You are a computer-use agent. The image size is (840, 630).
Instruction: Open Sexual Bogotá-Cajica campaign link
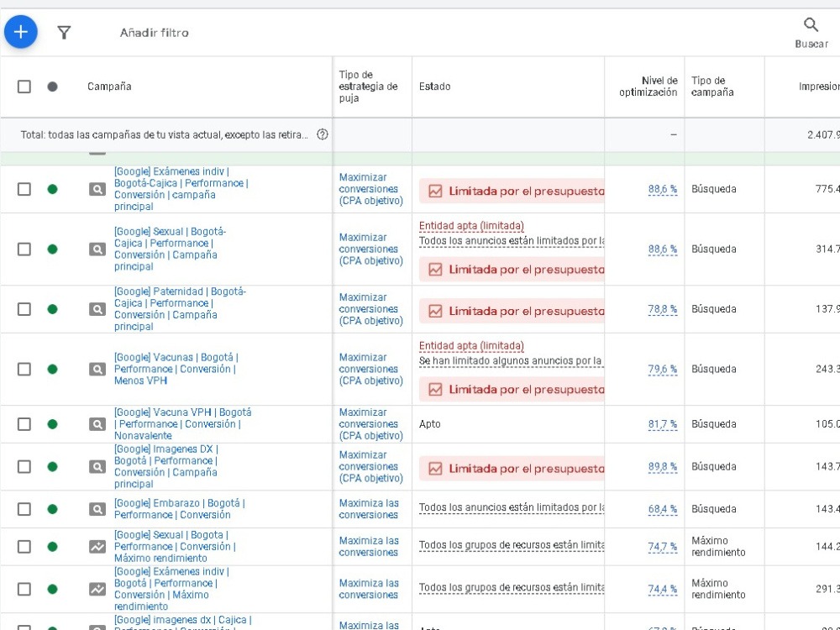[x=170, y=249]
